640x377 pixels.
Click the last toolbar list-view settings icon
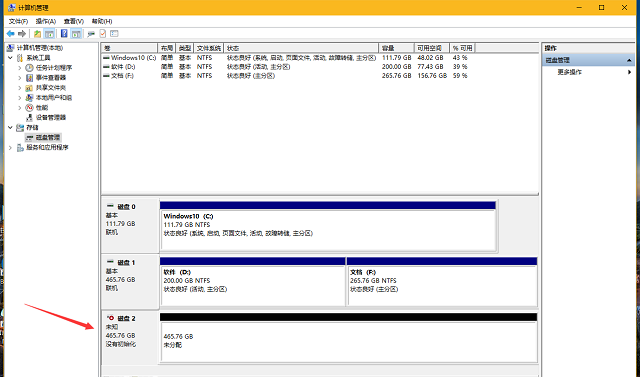[x=114, y=33]
